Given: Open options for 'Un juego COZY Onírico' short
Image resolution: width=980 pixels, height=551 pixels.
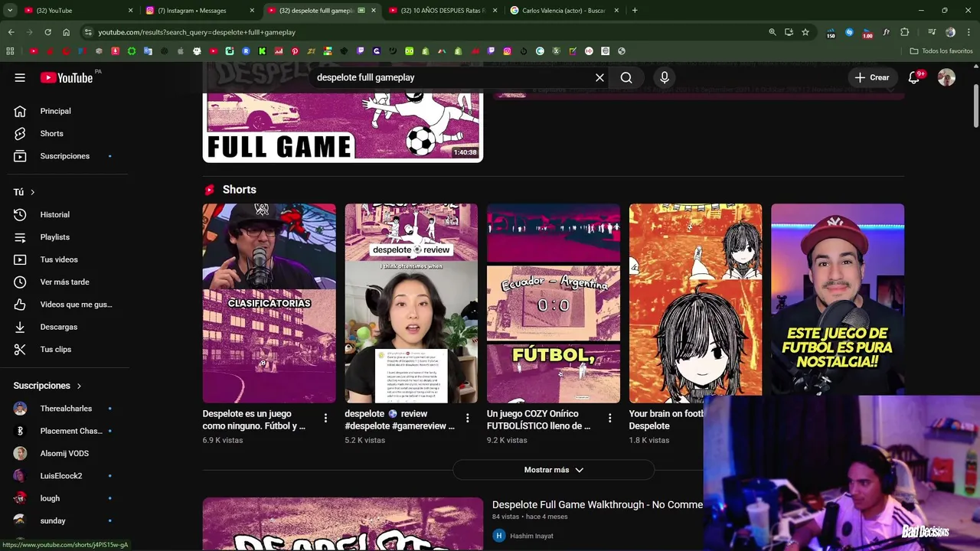Looking at the screenshot, I should pyautogui.click(x=610, y=418).
